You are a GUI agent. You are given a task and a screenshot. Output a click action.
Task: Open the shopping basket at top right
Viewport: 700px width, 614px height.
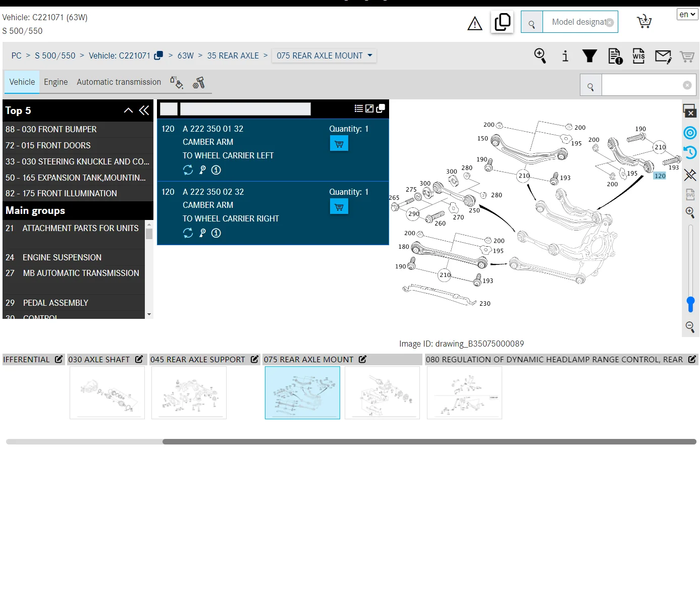tap(644, 22)
